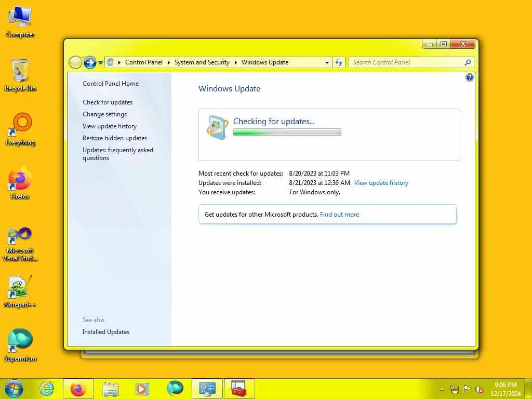Minimize the Windows Update window

coord(430,44)
